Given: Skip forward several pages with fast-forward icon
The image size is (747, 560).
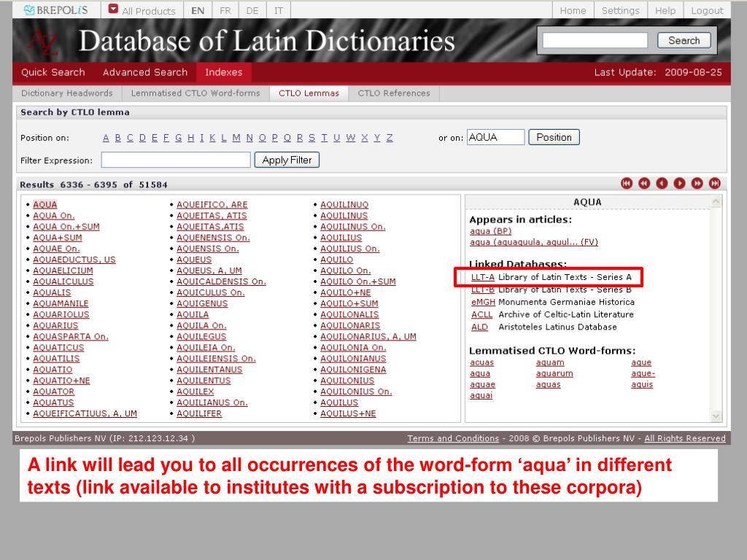Looking at the screenshot, I should coord(697,183).
